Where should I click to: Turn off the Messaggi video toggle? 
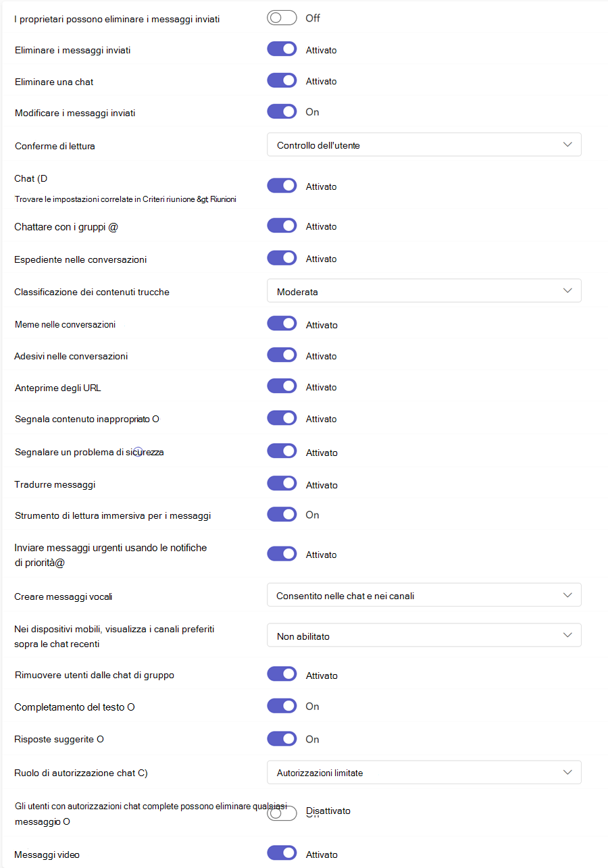pyautogui.click(x=282, y=852)
